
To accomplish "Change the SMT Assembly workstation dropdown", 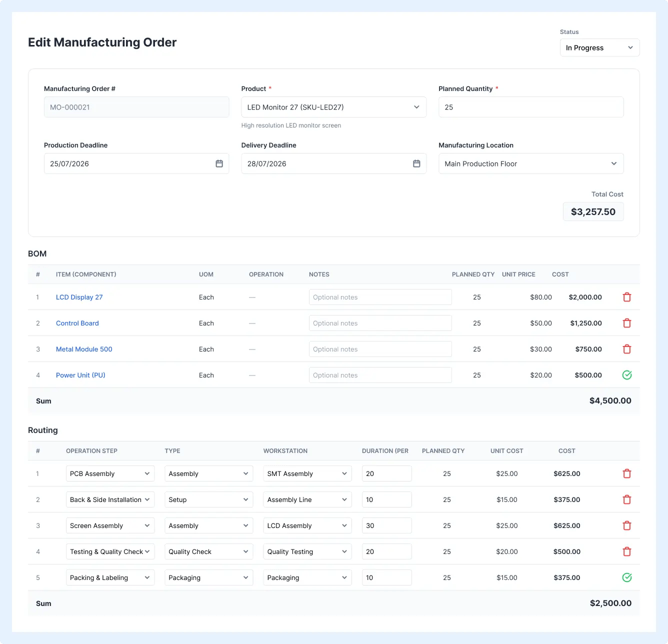I will 307,473.
